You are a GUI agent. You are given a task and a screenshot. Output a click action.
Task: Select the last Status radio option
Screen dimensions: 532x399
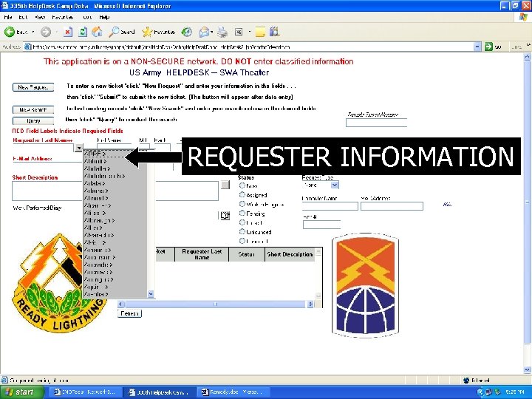(242, 241)
